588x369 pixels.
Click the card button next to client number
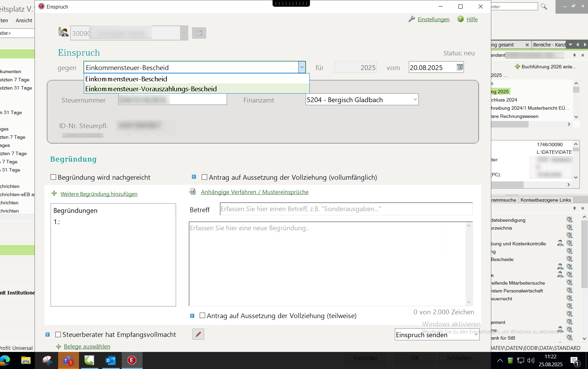click(x=199, y=33)
